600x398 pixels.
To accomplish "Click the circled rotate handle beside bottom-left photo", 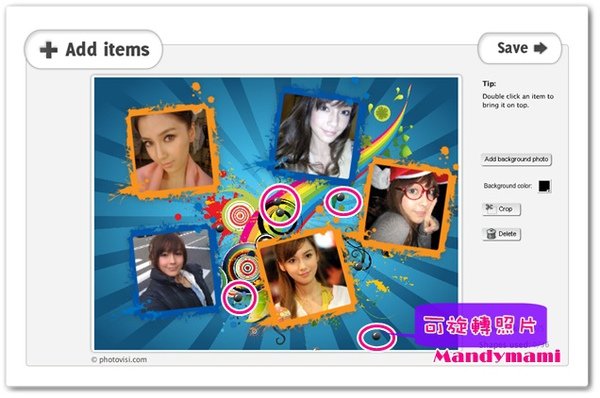I will (x=238, y=297).
